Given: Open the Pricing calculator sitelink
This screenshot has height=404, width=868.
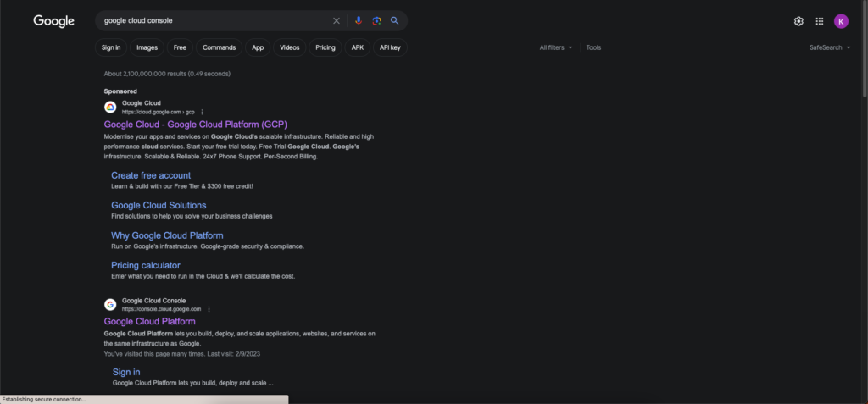Looking at the screenshot, I should point(146,265).
